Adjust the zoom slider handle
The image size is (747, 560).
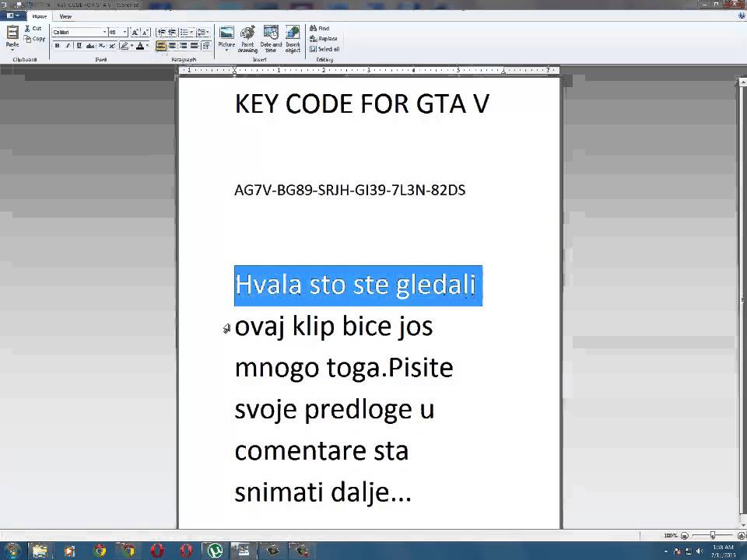(x=713, y=536)
